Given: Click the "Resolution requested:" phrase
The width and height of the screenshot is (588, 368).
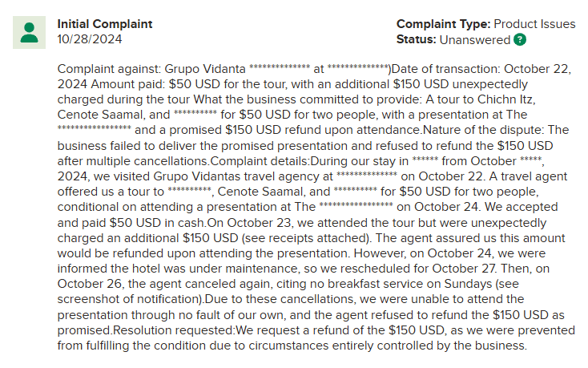Looking at the screenshot, I should point(175,330).
